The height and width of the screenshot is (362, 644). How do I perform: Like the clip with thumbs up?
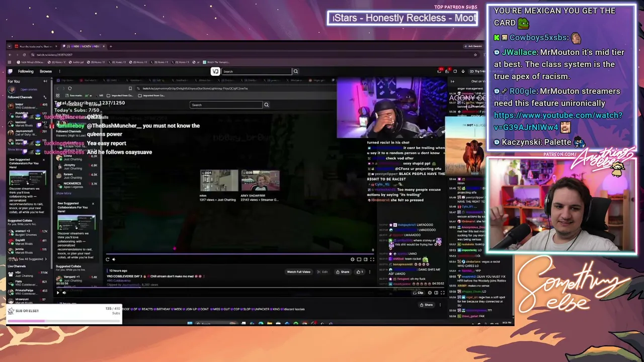(x=359, y=272)
